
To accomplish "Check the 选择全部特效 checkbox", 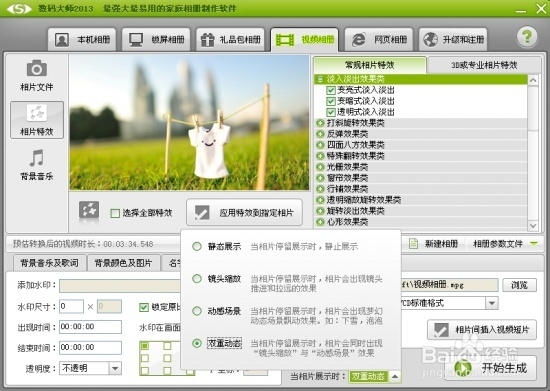I will [115, 213].
